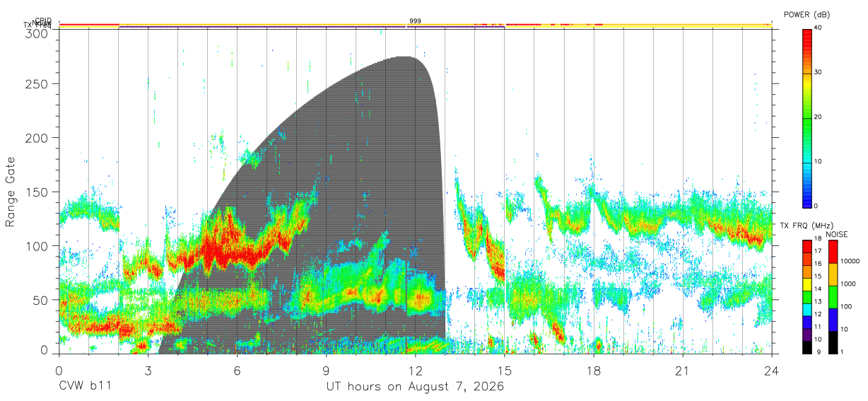Click the 200 tick on Range Gate axis
The image size is (868, 401).
(x=36, y=137)
